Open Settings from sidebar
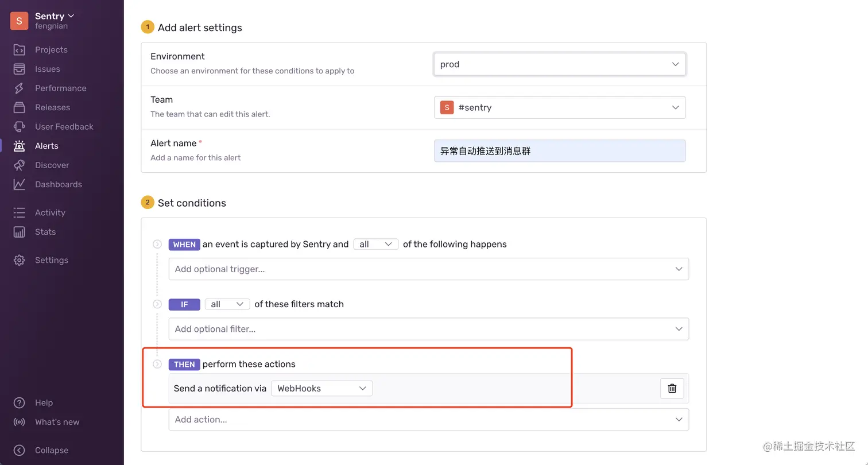 coord(52,260)
